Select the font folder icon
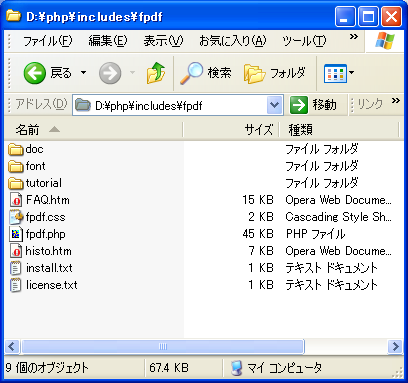The width and height of the screenshot is (408, 383). click(x=16, y=166)
